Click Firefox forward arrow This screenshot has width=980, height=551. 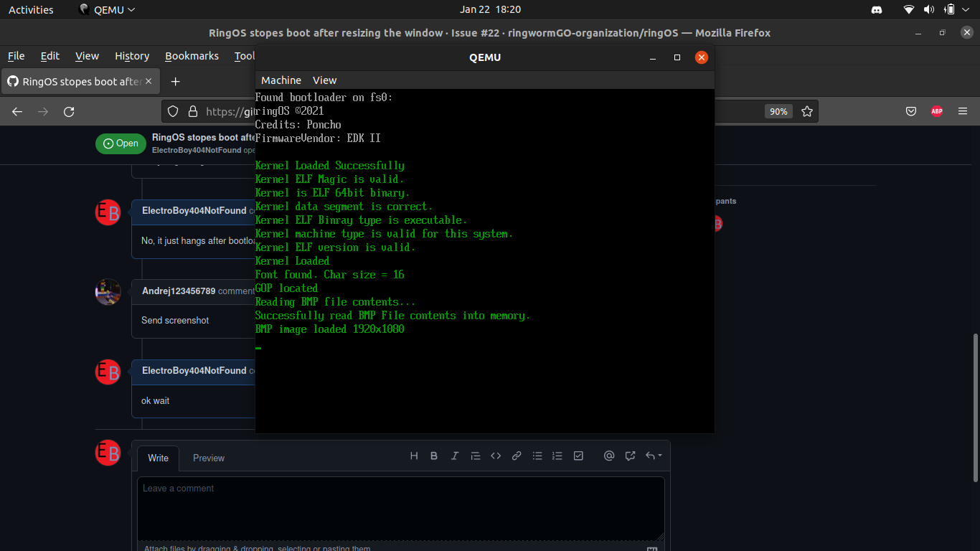point(43,111)
